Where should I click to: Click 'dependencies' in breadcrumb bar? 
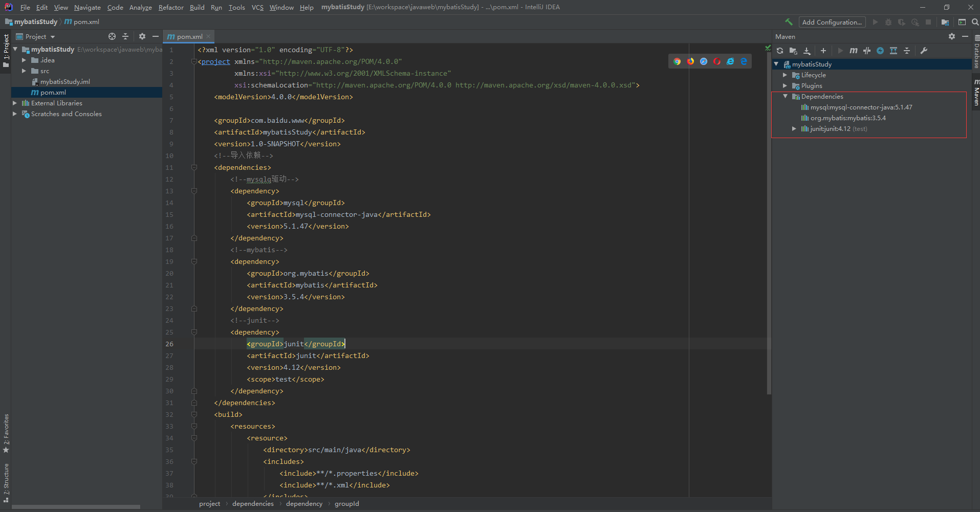253,504
